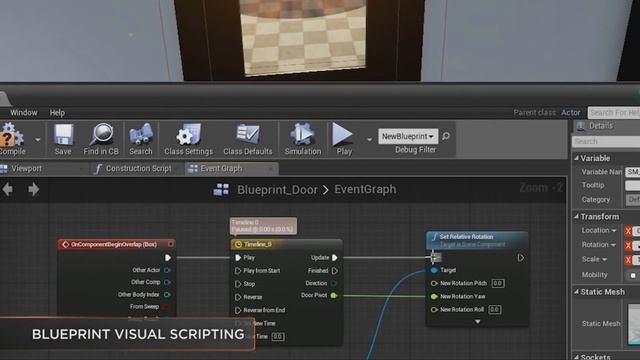Select the Event Graph tab
Viewport: 640px width, 360px height.
[221, 169]
